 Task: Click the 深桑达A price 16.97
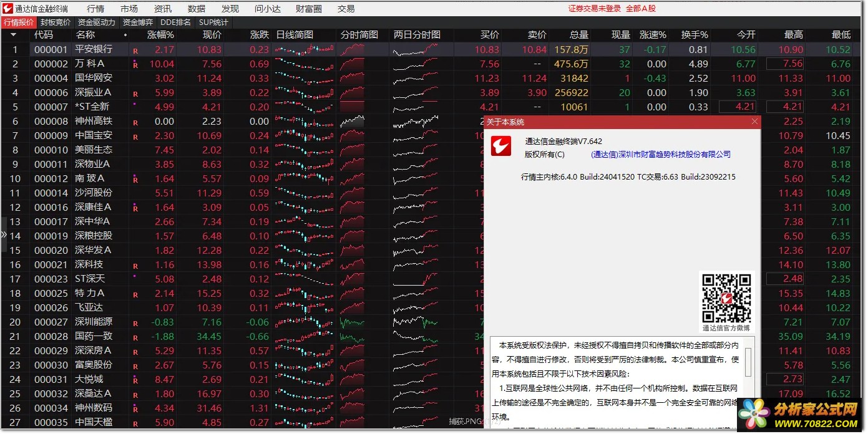tap(208, 393)
